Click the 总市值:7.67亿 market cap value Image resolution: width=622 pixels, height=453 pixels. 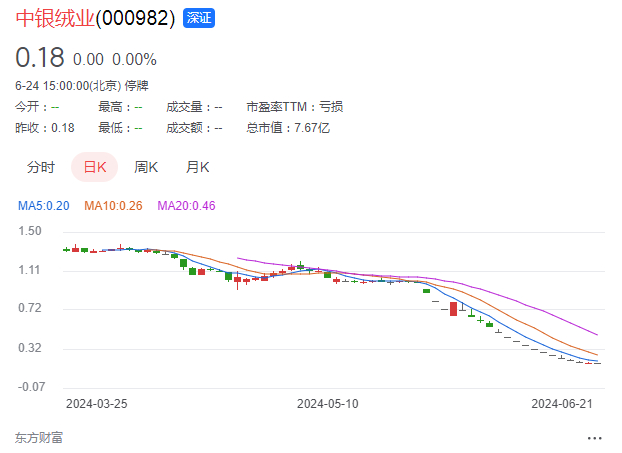[x=288, y=128]
